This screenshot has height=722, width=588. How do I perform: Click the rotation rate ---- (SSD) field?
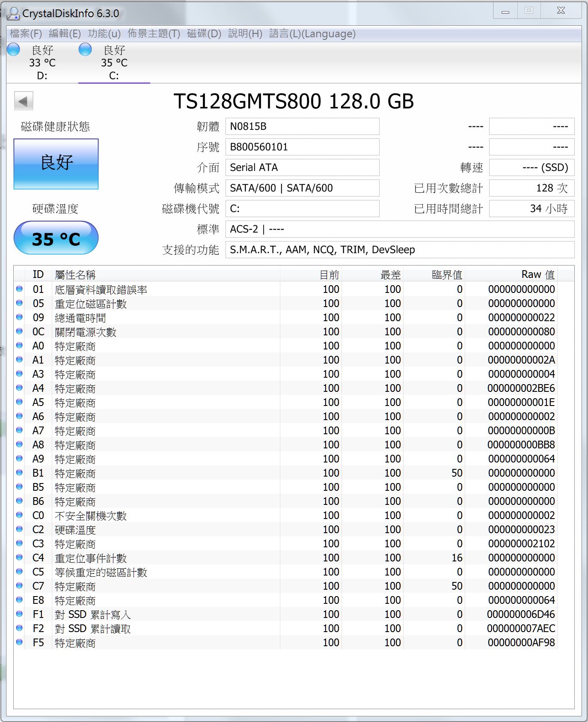click(x=532, y=167)
